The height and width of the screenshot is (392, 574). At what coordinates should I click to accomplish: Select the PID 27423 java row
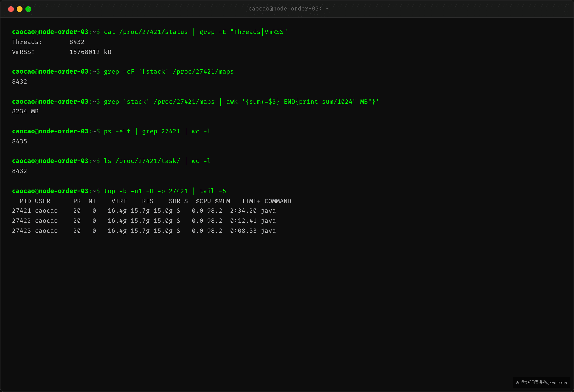pyautogui.click(x=144, y=231)
